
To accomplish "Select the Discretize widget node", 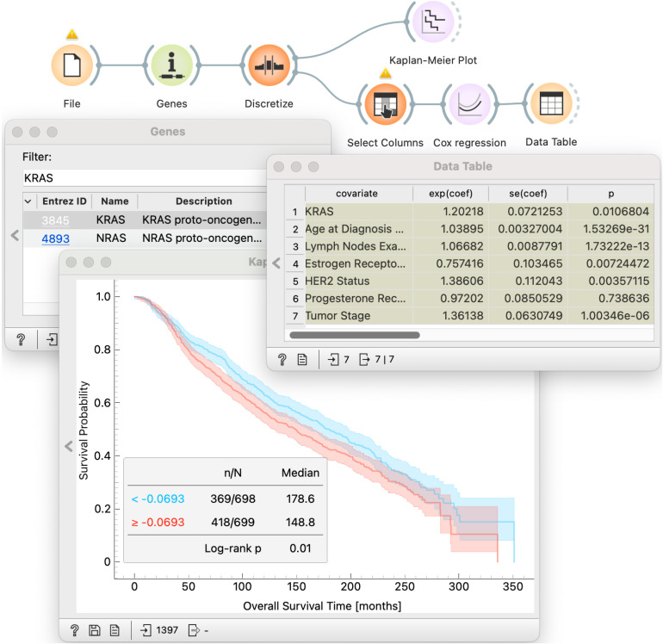I will pyautogui.click(x=269, y=65).
